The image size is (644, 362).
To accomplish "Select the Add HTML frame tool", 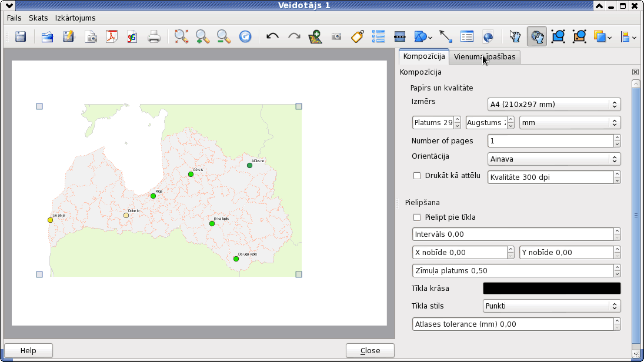I will [x=488, y=37].
